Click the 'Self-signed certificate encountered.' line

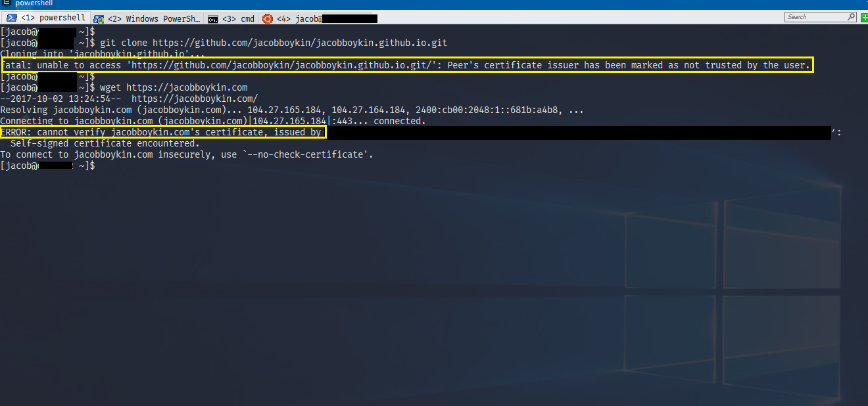(105, 143)
